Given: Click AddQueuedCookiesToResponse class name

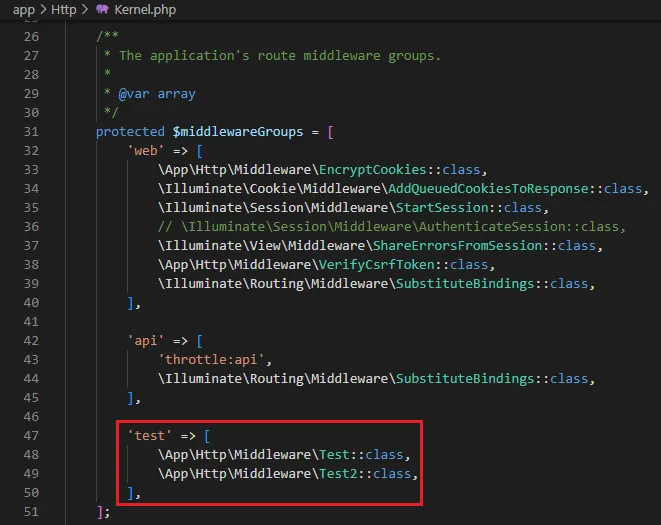Looking at the screenshot, I should tap(488, 188).
